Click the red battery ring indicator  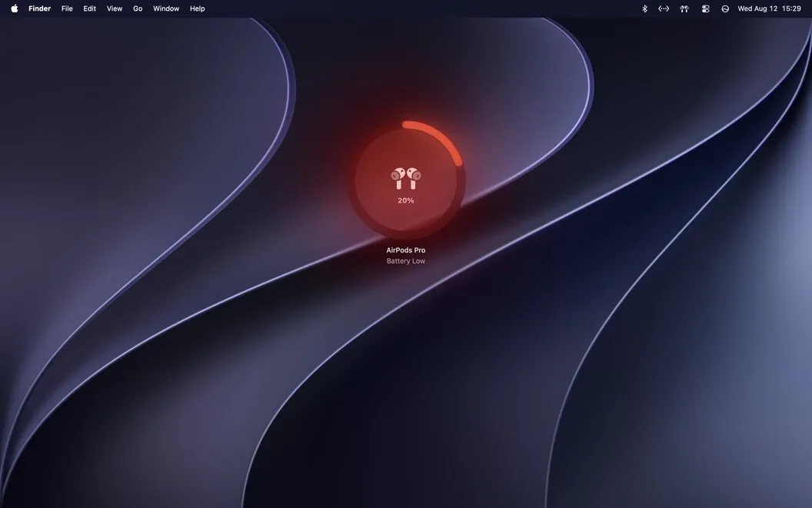406,180
